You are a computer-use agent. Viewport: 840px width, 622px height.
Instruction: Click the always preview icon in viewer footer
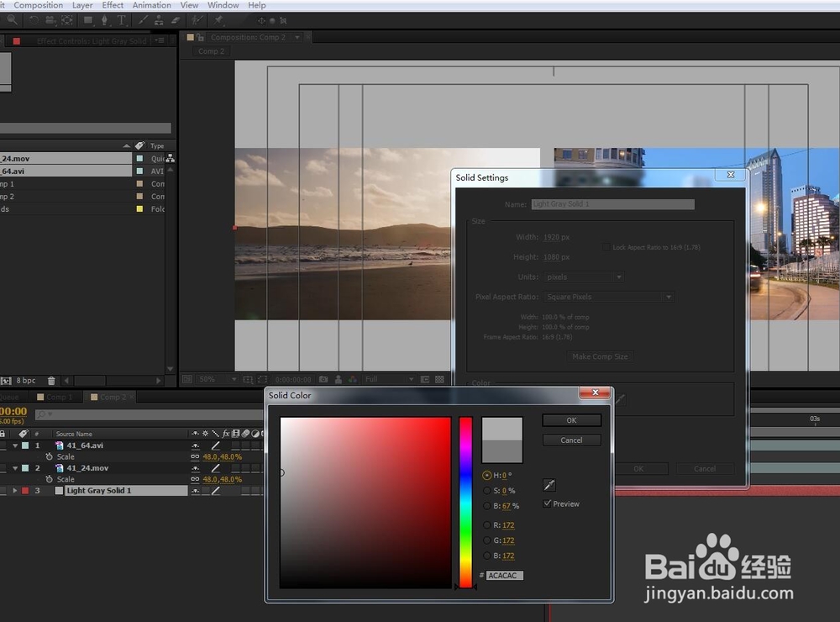[186, 379]
